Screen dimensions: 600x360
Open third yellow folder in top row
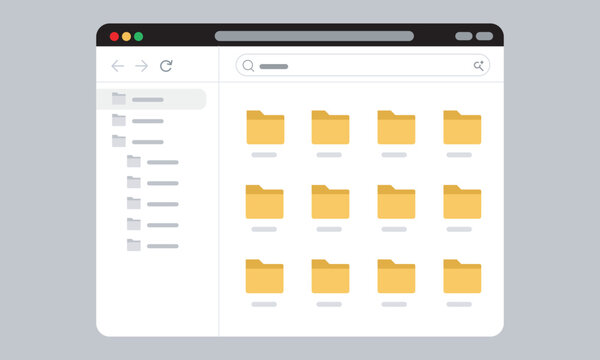[396, 127]
